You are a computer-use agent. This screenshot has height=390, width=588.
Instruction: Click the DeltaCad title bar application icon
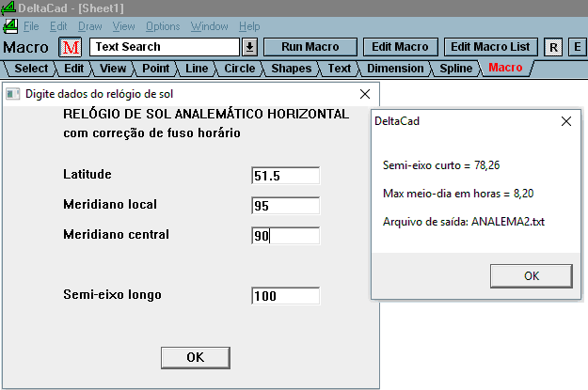point(8,8)
